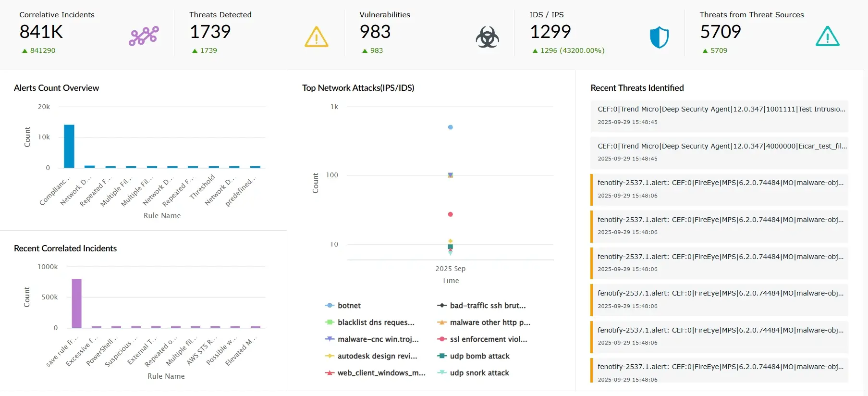Click the red ssl enforcement data point
This screenshot has width=868, height=396.
450,214
